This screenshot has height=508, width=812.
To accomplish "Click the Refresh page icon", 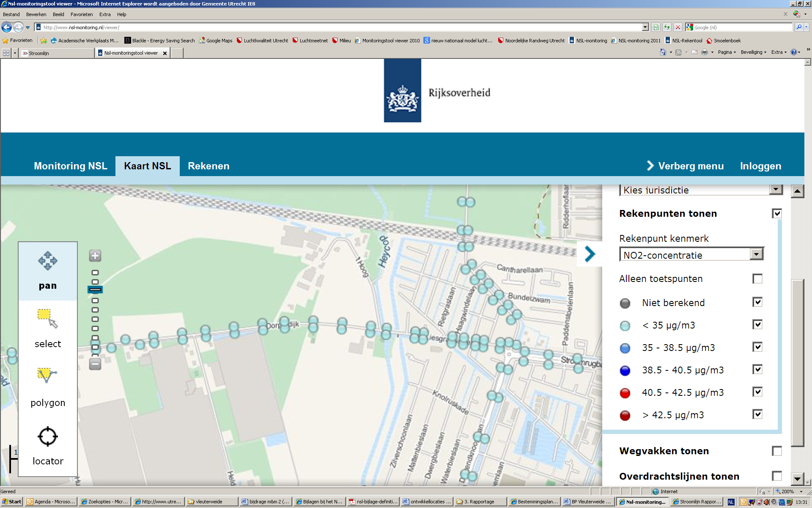I will click(x=667, y=28).
